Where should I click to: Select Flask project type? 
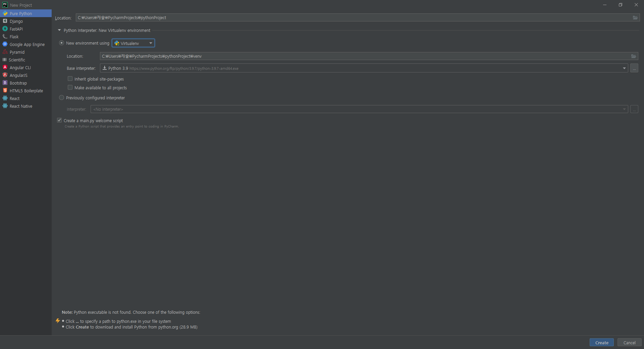[x=26, y=37]
